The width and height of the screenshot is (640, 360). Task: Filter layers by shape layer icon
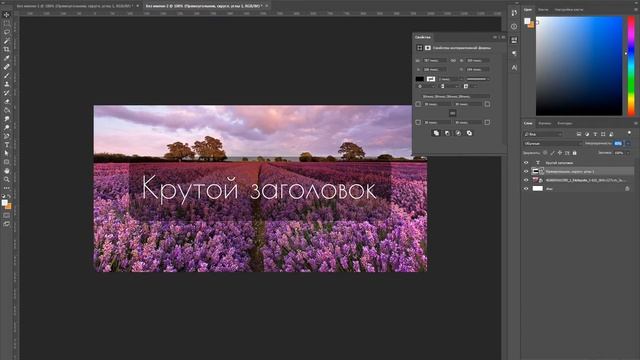click(603, 134)
